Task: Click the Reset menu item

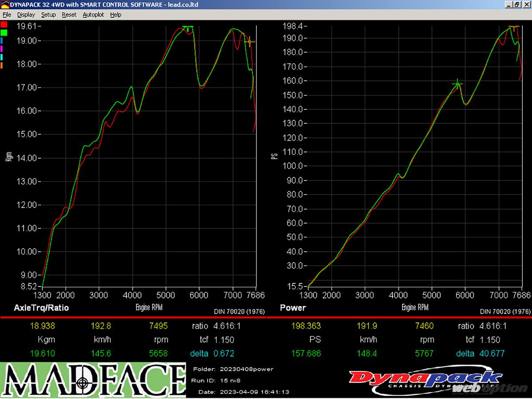Action: pyautogui.click(x=69, y=15)
